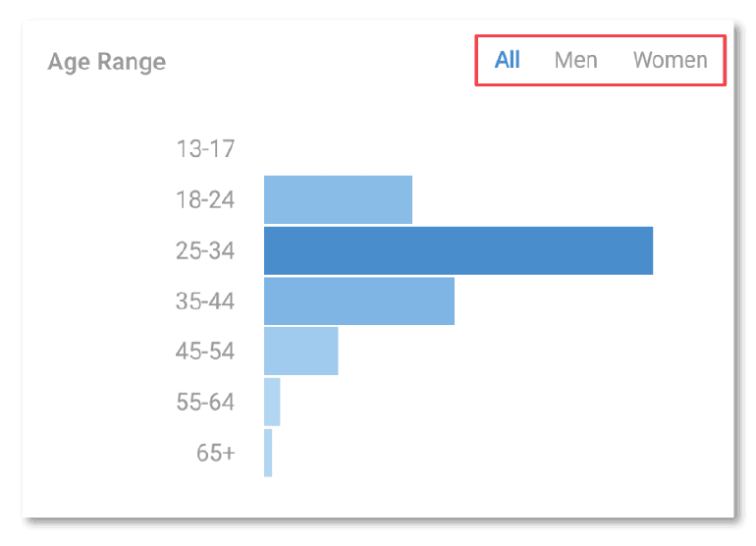This screenshot has width=756, height=546.
Task: Select the 45-54 age bar
Action: tap(300, 351)
